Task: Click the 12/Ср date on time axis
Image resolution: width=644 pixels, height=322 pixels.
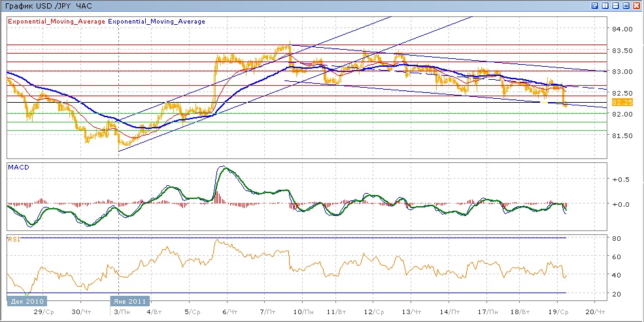Action: (x=374, y=313)
